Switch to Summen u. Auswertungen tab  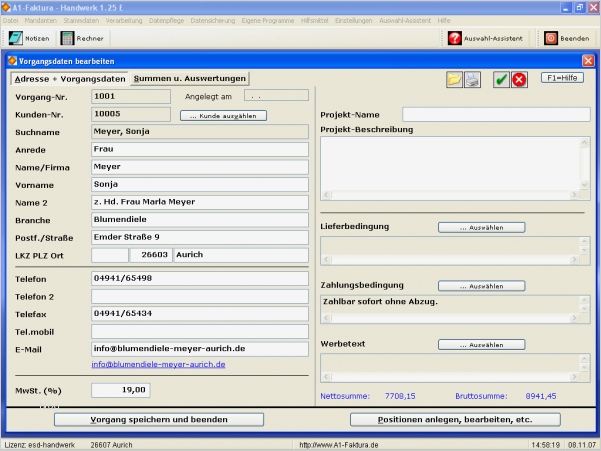pyautogui.click(x=190, y=78)
